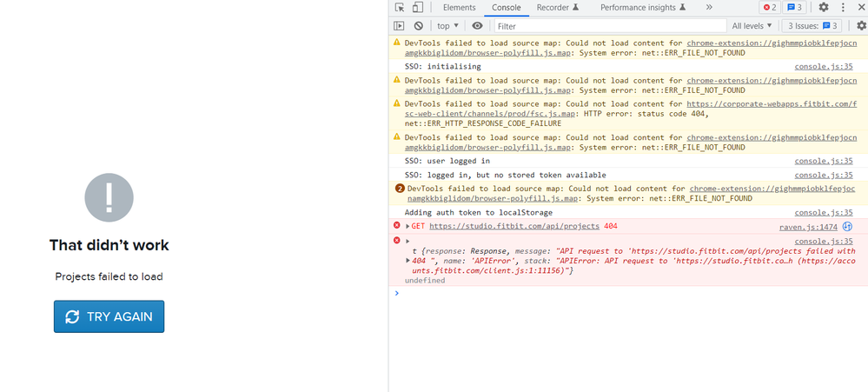
Task: Open DevTools settings gear in tab bar
Action: pyautogui.click(x=824, y=7)
